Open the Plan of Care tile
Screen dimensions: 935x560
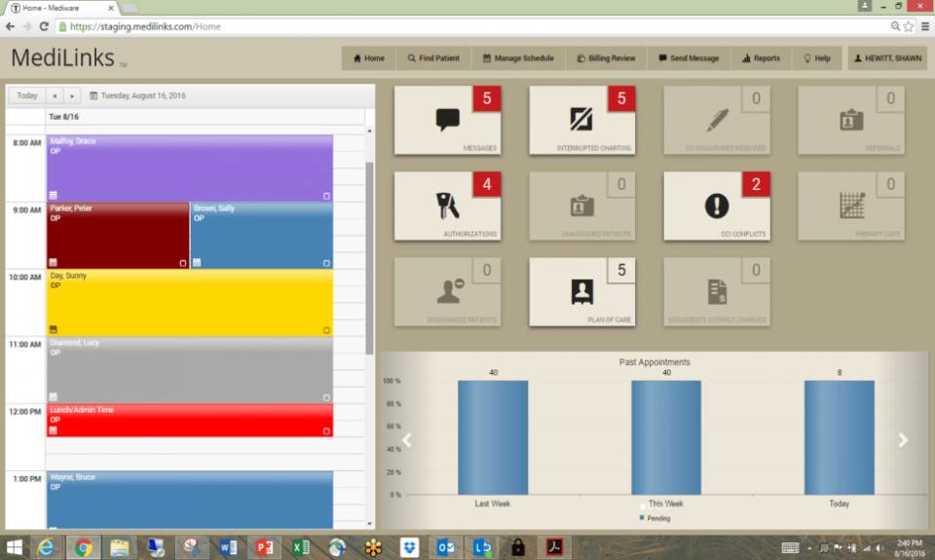point(581,292)
